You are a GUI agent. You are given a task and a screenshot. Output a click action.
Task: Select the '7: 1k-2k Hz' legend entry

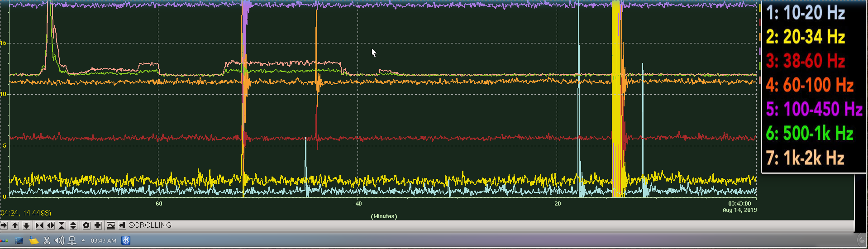pos(805,158)
